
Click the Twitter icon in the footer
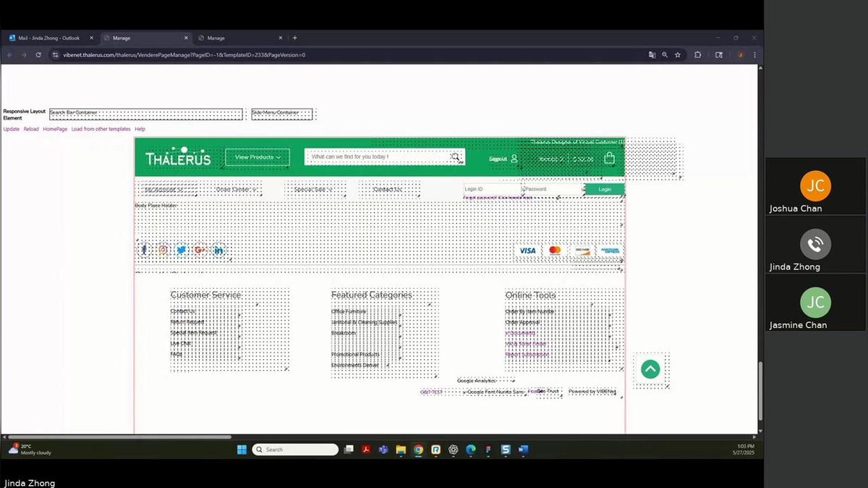[x=182, y=250]
